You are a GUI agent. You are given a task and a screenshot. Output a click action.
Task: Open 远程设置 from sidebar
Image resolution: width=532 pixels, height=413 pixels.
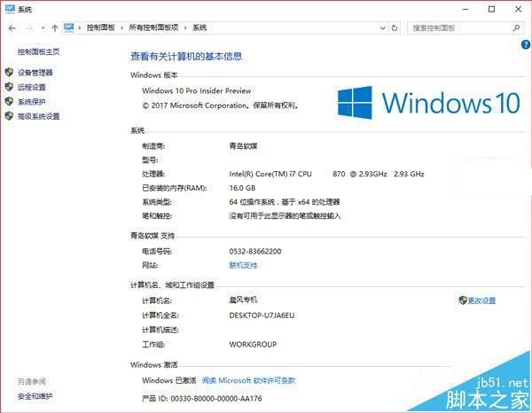tap(32, 87)
